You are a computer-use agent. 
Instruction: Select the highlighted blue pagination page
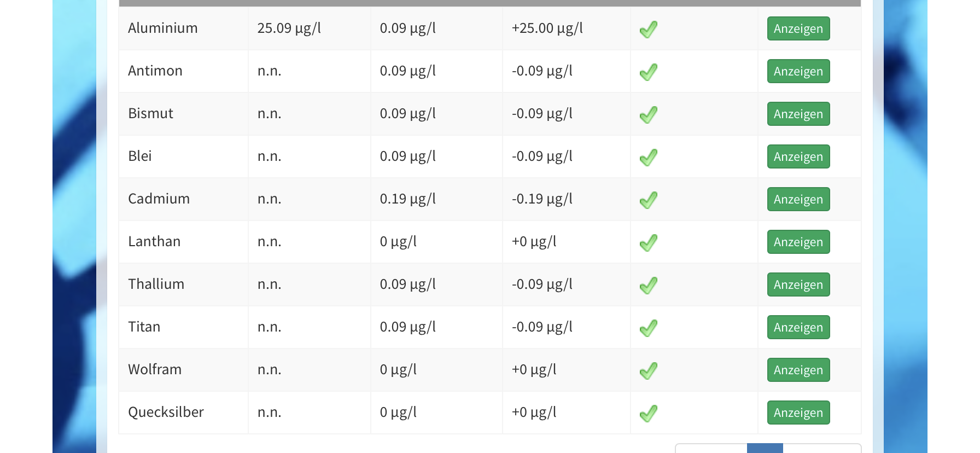tap(765, 448)
